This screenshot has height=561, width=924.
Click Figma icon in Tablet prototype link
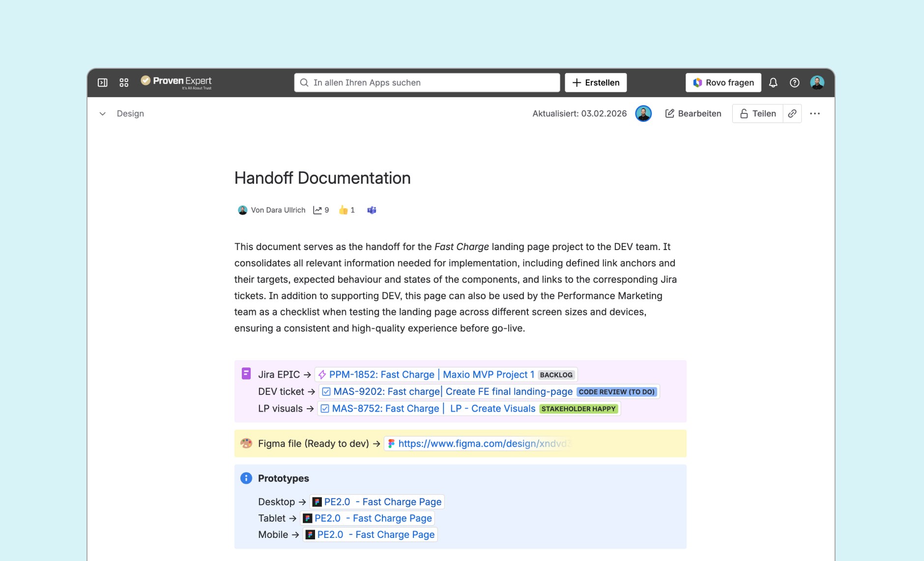tap(308, 518)
